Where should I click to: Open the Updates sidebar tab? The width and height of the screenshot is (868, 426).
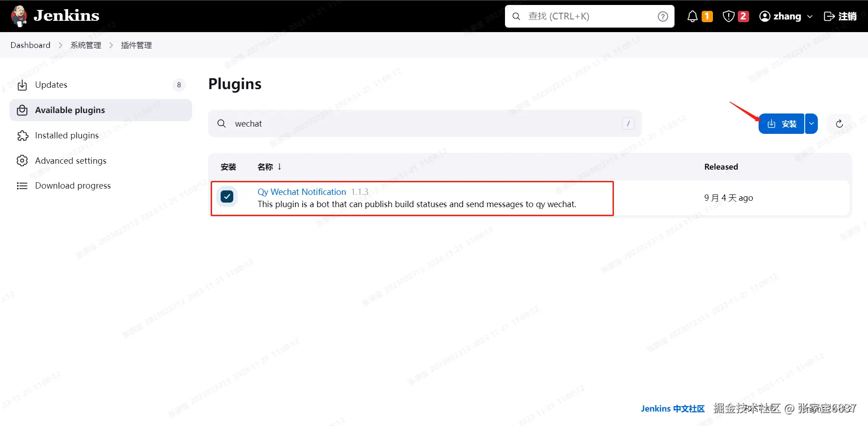pyautogui.click(x=101, y=85)
